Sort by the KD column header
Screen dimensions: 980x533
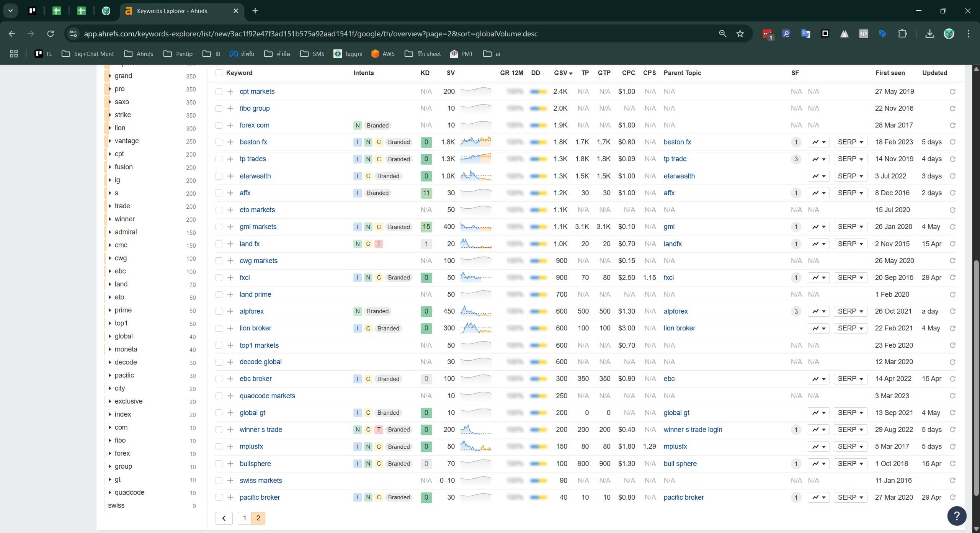point(425,73)
